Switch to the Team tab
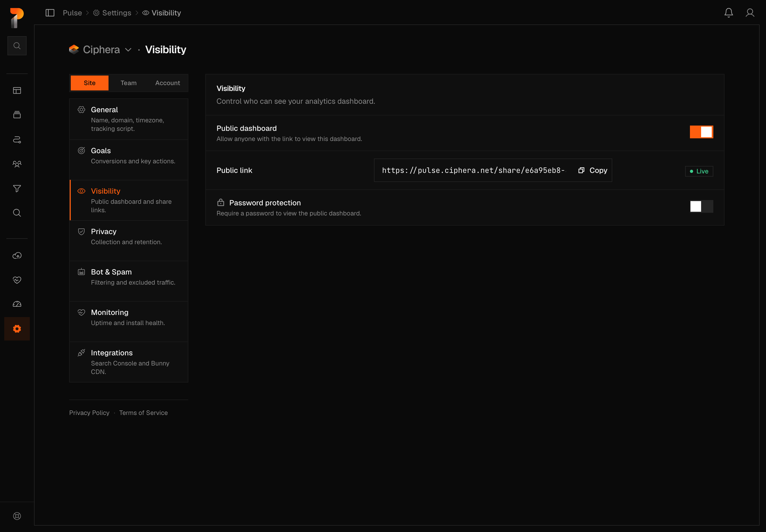 129,83
